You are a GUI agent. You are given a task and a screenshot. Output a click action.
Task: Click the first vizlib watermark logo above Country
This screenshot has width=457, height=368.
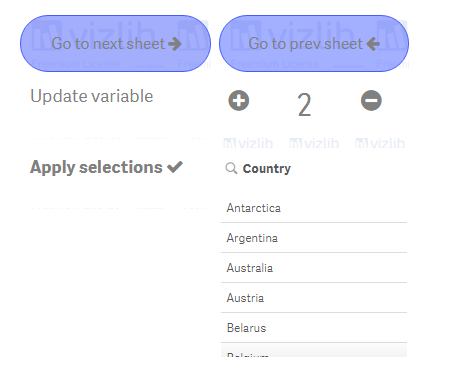click(248, 143)
